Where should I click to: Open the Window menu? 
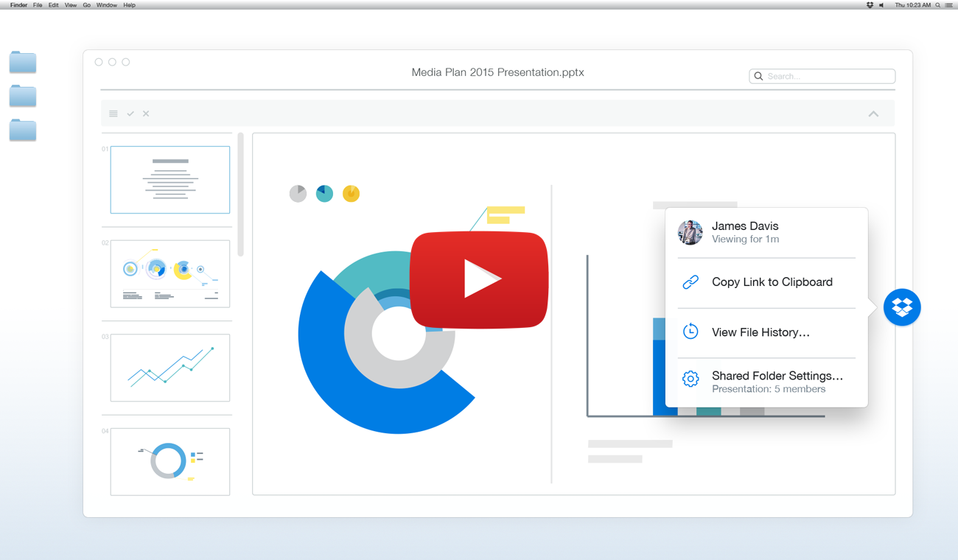pyautogui.click(x=106, y=5)
